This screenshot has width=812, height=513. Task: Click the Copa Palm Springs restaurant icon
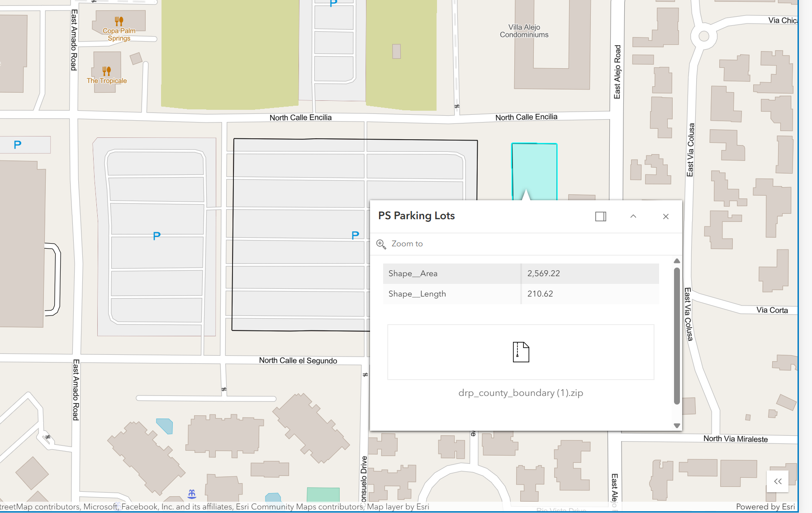[119, 21]
